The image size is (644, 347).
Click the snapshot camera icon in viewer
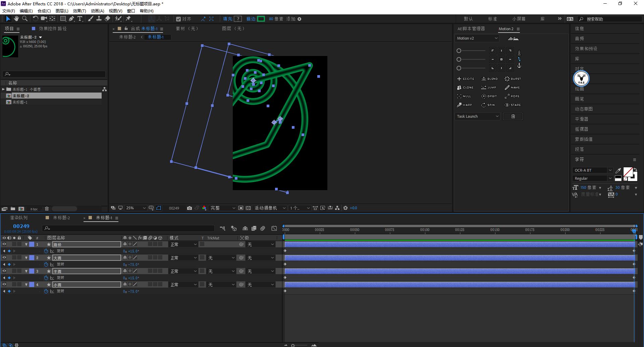tap(190, 208)
